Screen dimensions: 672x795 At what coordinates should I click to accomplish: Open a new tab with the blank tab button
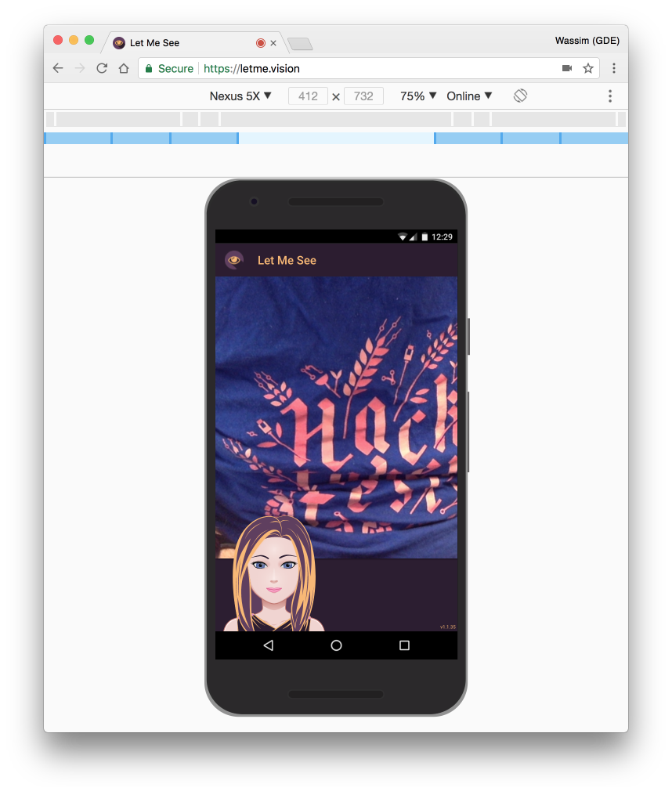coord(300,44)
